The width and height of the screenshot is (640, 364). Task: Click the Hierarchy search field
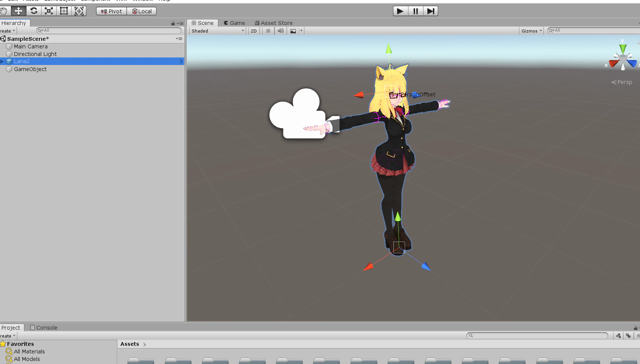pyautogui.click(x=109, y=31)
